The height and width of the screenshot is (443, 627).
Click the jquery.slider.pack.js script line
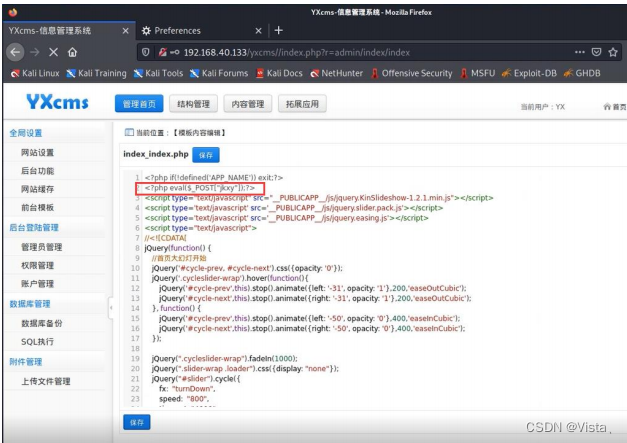pyautogui.click(x=294, y=208)
